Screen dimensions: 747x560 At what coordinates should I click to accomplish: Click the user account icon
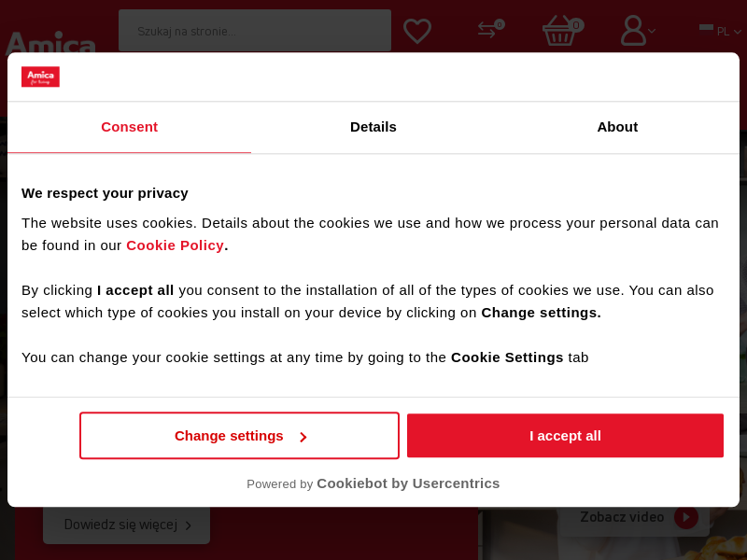633,31
